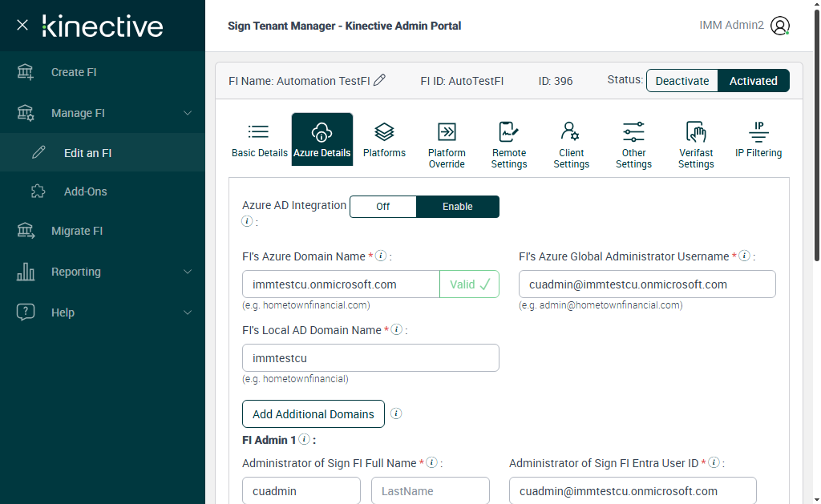Click Add Additional Domains button

point(313,414)
